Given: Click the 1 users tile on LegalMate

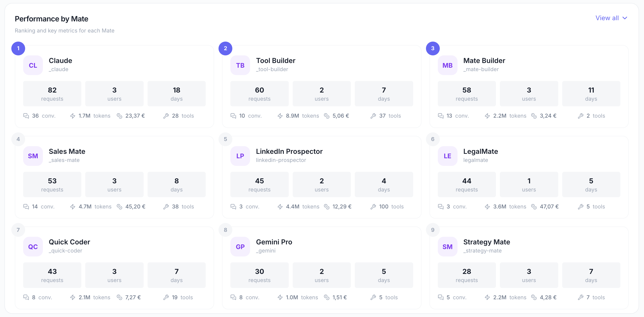Looking at the screenshot, I should [x=529, y=184].
